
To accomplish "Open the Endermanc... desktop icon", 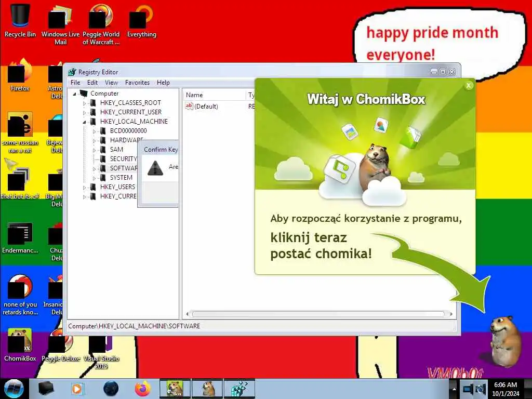I will 20,238.
